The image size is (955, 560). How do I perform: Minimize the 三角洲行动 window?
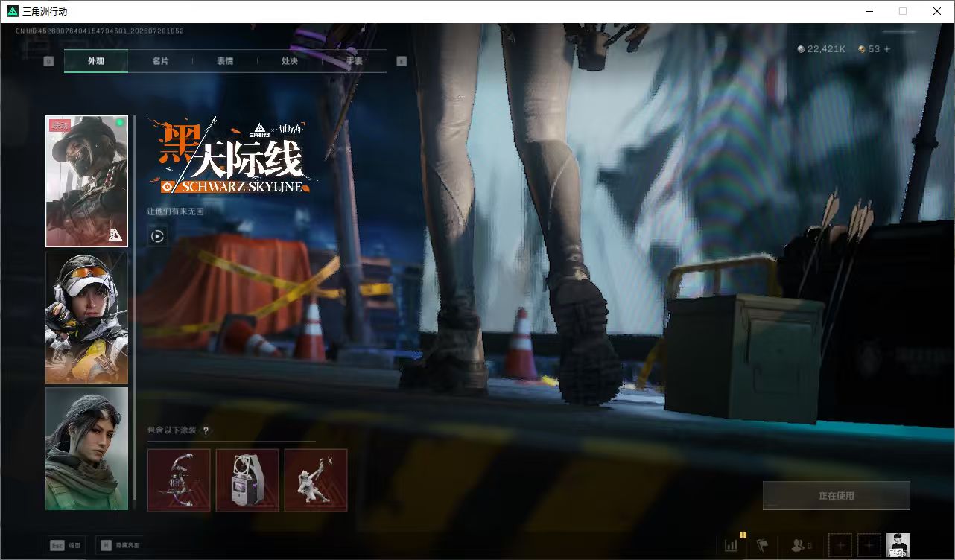(869, 11)
